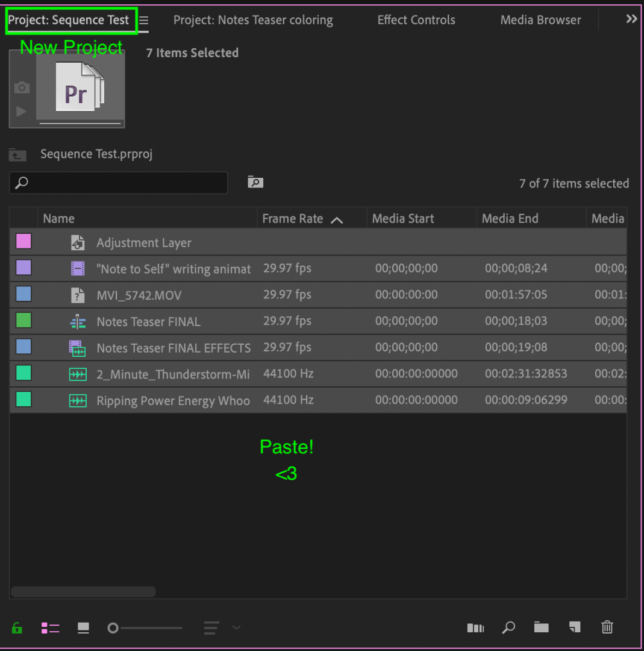Click the Adjustment Layer item icon

pos(78,242)
